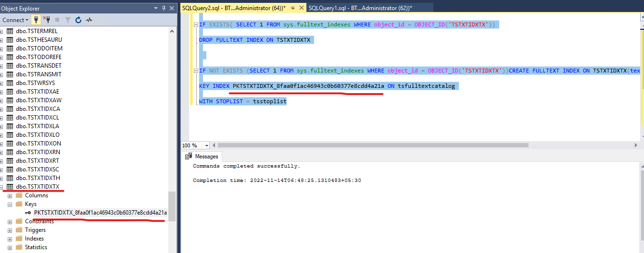Click the query editor horizontal scrollbar
Viewport: 644px width, 253px height.
[x=373, y=145]
